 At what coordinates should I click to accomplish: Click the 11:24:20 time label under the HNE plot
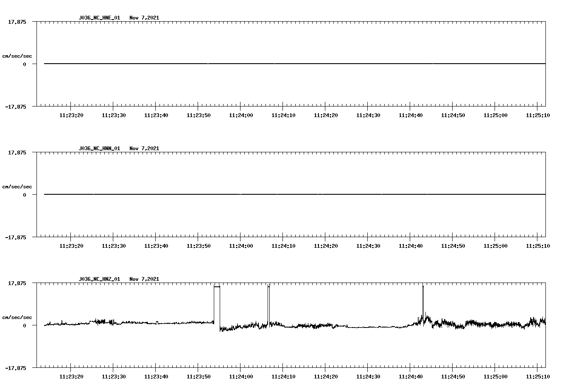click(x=325, y=115)
